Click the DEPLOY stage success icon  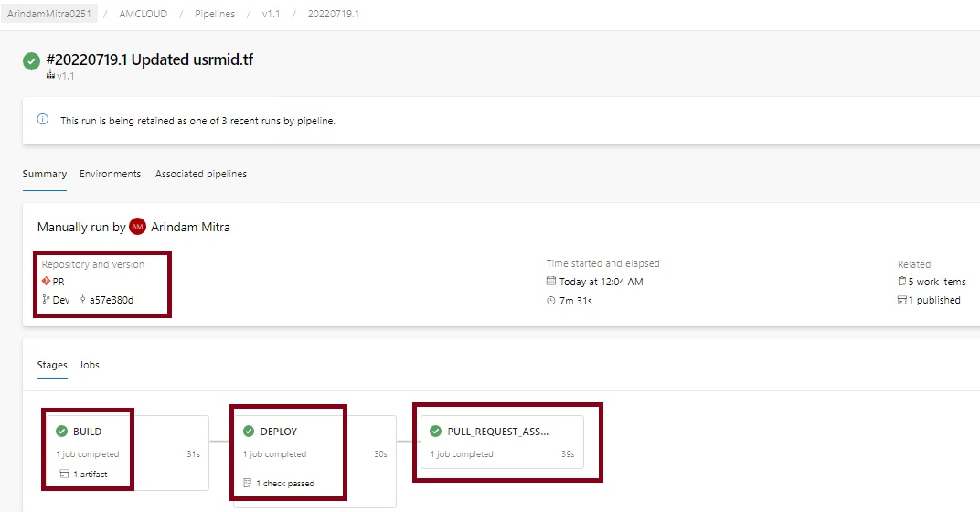[x=249, y=432]
